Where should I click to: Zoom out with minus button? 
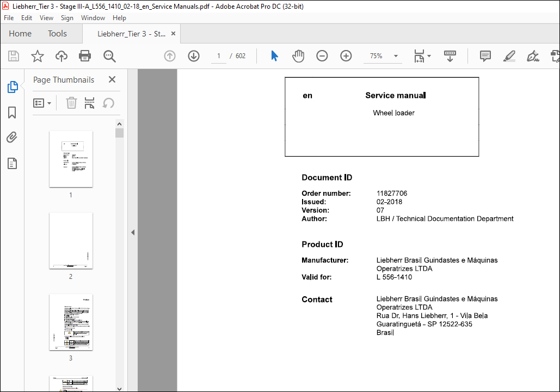click(322, 56)
